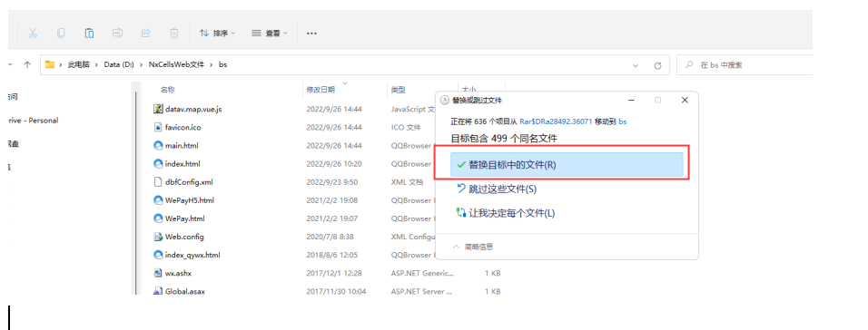The image size is (868, 330).
Task: Click the Rar$DRa28492.36071 source link
Action: pos(556,121)
